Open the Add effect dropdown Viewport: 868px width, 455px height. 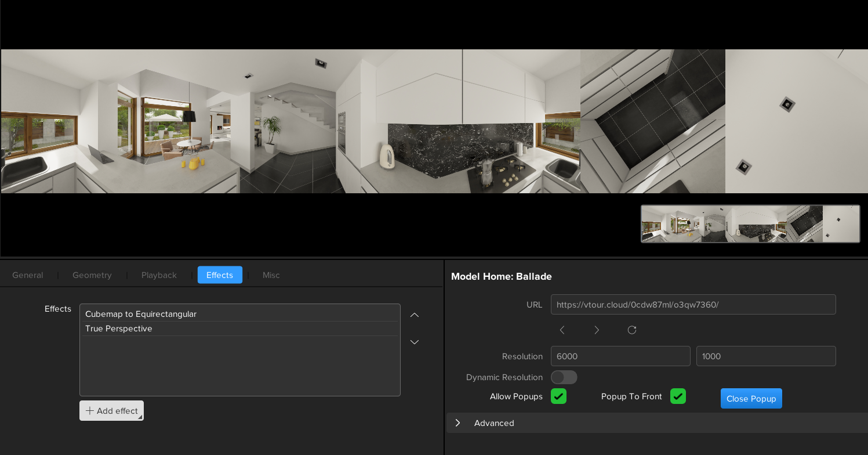(x=111, y=411)
